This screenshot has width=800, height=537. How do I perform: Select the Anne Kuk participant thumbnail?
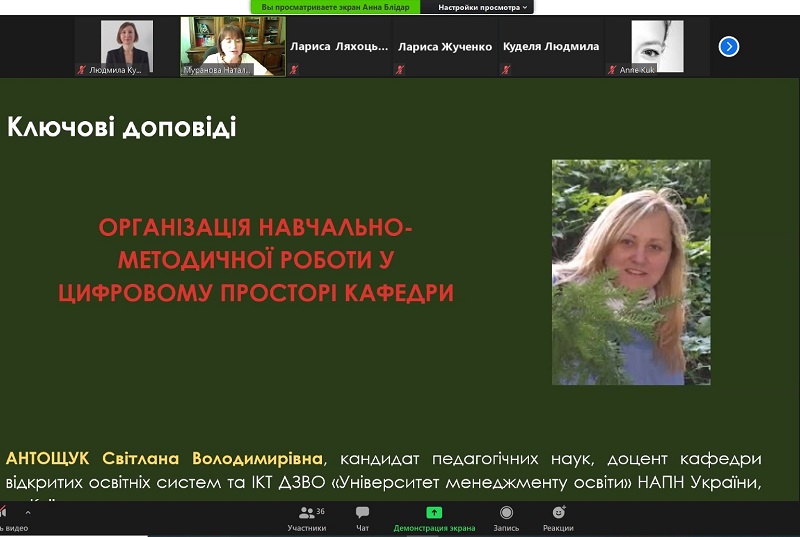click(657, 46)
